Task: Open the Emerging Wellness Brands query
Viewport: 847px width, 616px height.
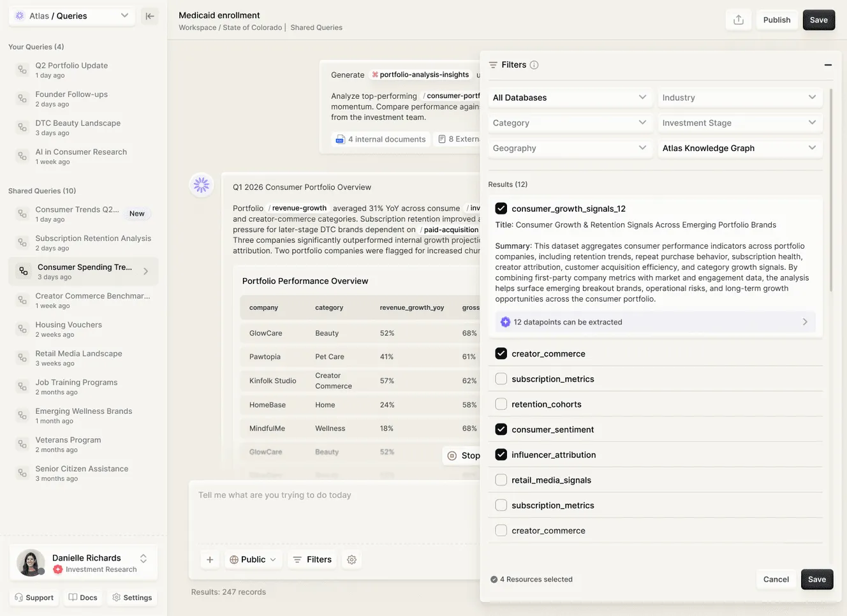Action: [84, 416]
